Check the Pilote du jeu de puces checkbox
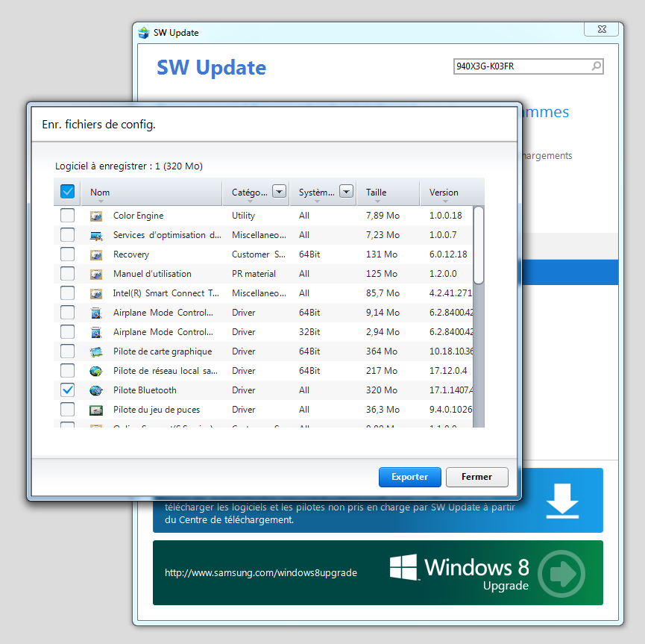 [x=67, y=409]
